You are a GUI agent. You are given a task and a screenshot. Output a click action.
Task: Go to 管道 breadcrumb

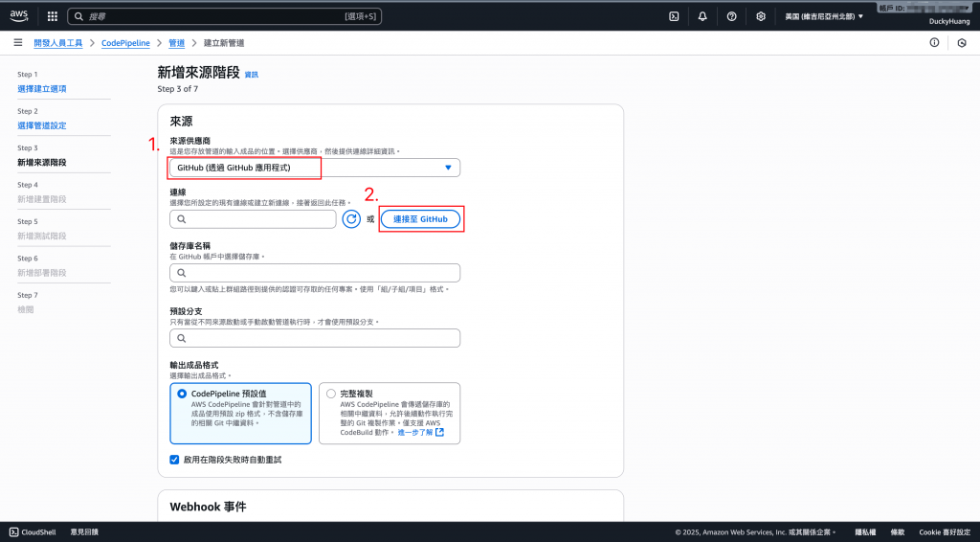177,43
